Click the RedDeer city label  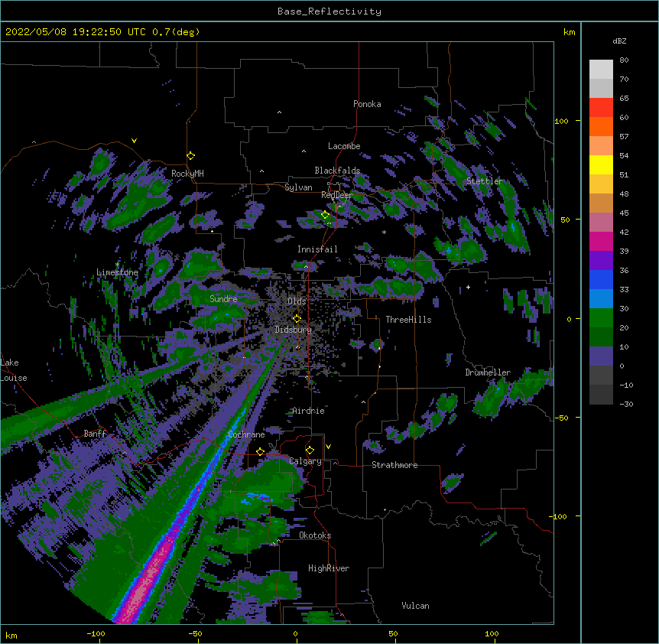336,195
